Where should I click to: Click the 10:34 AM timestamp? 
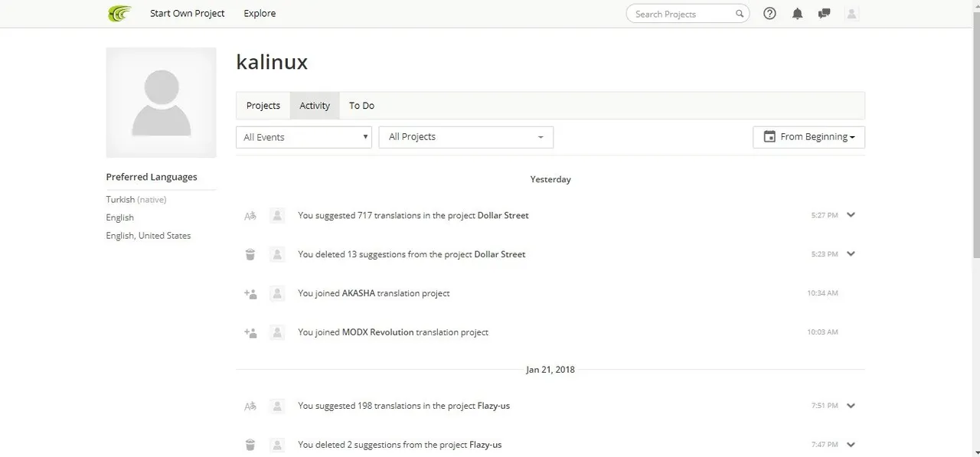[x=822, y=293]
